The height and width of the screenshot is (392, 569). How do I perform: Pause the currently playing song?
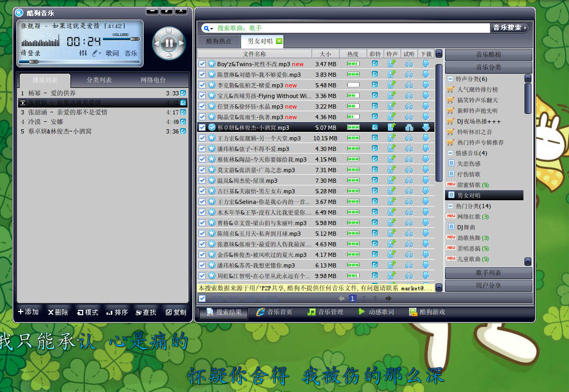pos(169,43)
